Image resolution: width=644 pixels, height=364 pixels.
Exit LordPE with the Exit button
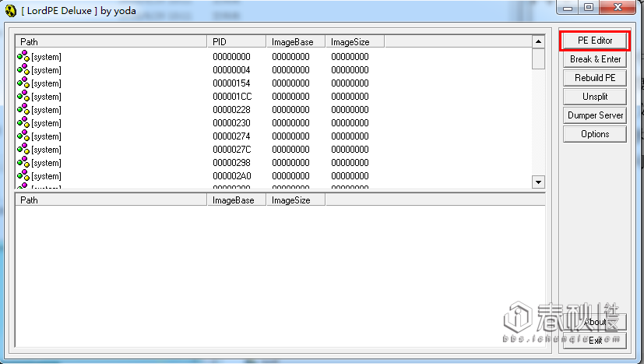pos(595,341)
